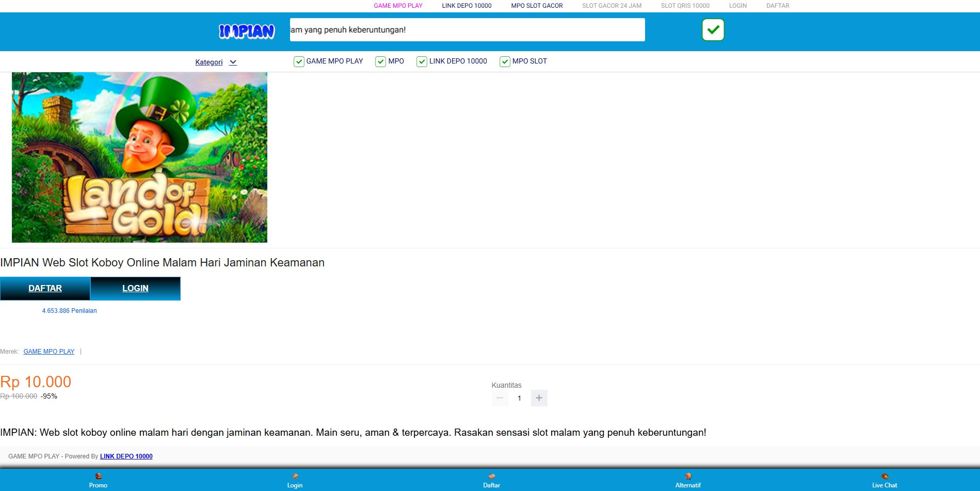The height and width of the screenshot is (491, 980).
Task: Click the Daftar icon in bottom bar
Action: click(491, 476)
